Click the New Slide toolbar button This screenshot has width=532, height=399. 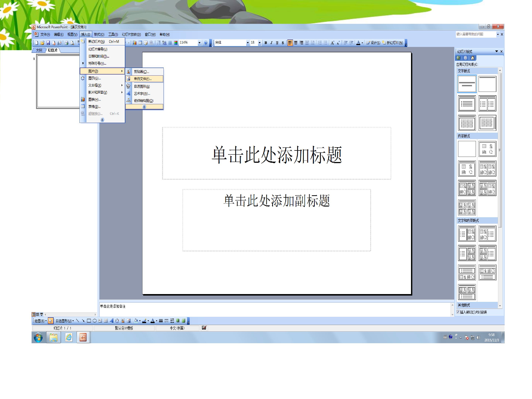coord(393,43)
